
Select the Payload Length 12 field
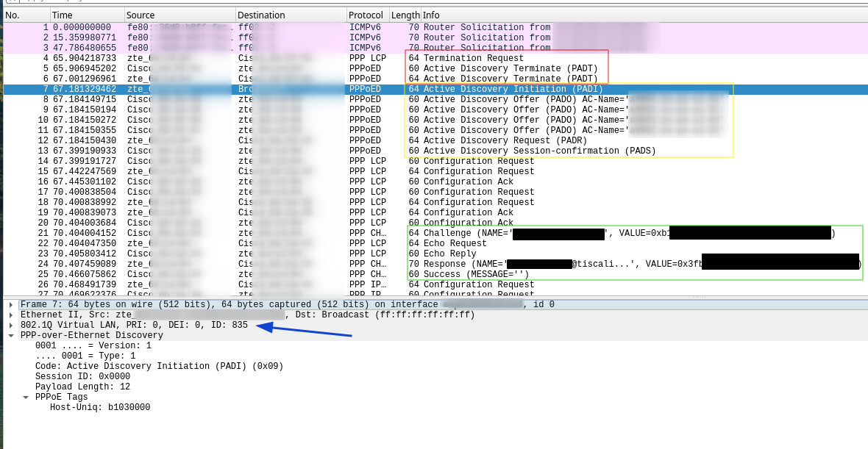82,387
